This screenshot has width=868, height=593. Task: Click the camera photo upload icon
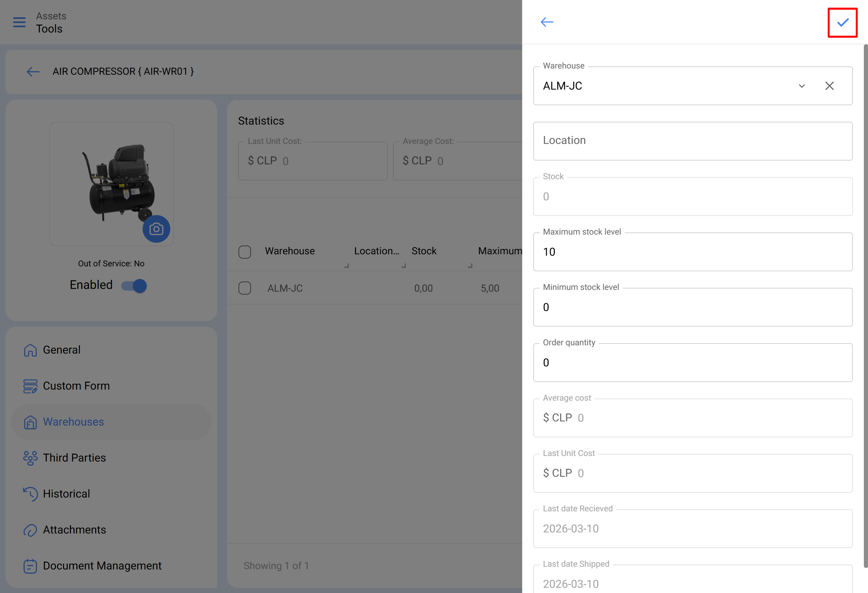pos(156,229)
